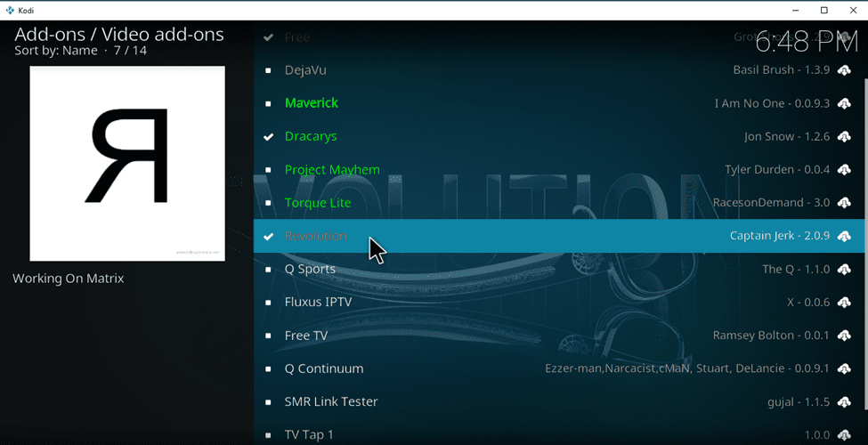Click the 'Add-ons / Video add-ons' heading
Screen dimensions: 868x445
119,35
